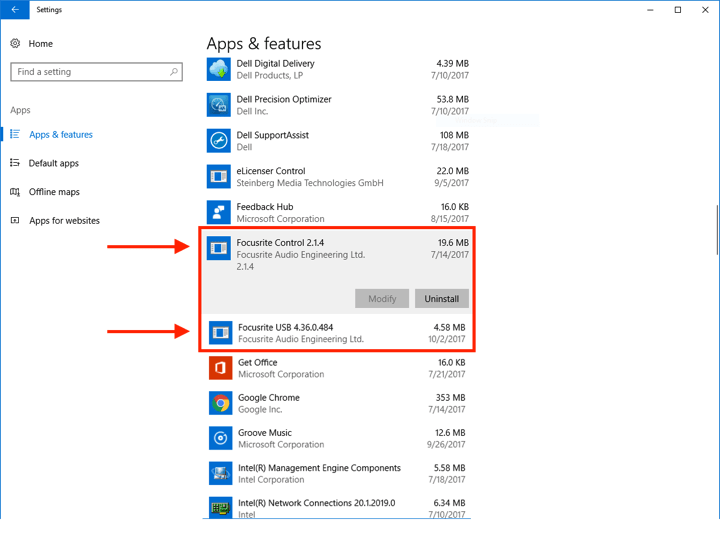The height and width of the screenshot is (558, 720).
Task: Click the Dell Digital Delivery cloud icon
Action: pyautogui.click(x=219, y=69)
